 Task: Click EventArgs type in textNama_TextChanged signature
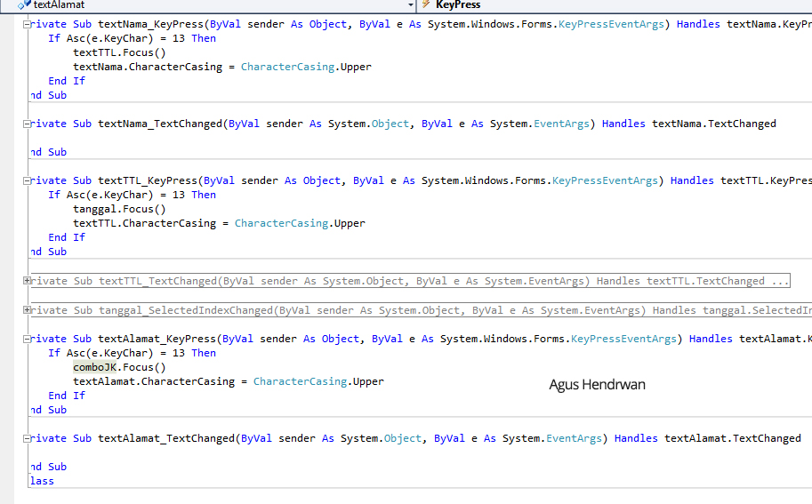561,124
